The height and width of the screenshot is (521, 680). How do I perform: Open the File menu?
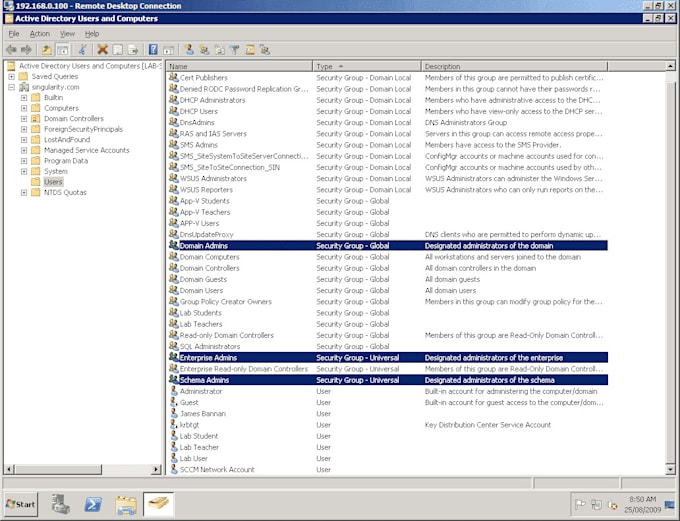(14, 34)
